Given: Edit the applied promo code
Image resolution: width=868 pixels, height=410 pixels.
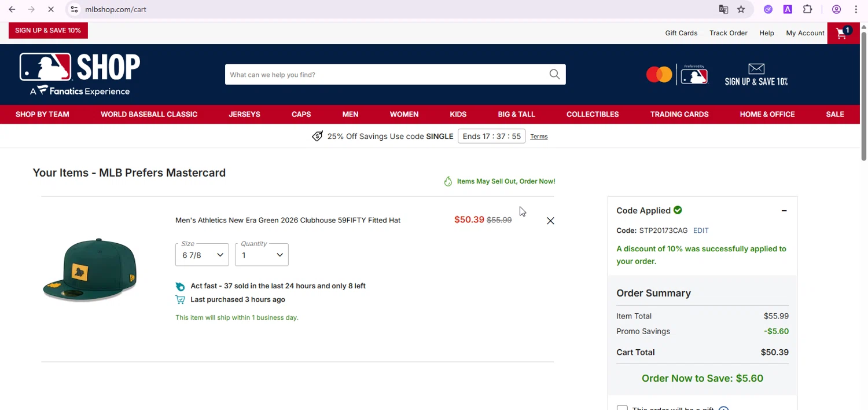Looking at the screenshot, I should 701,230.
